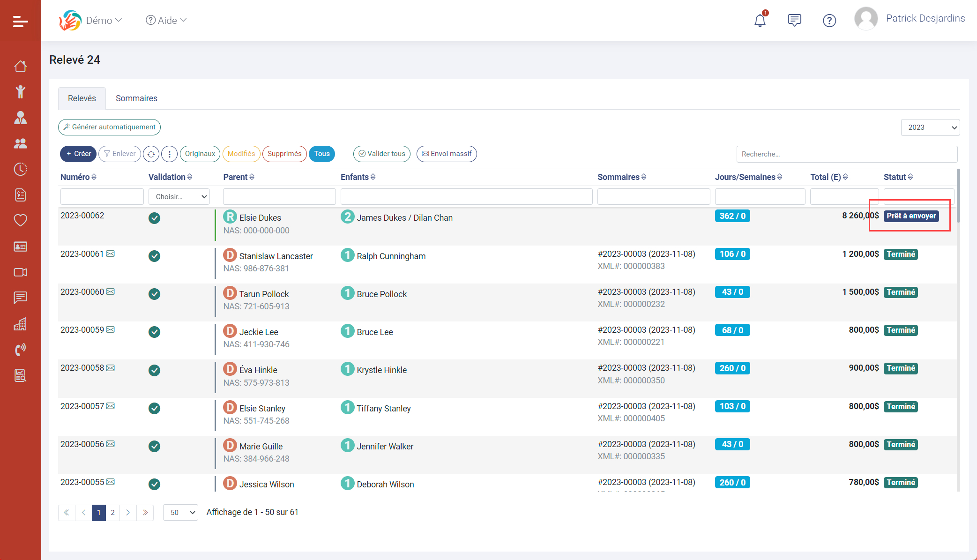Open the chat messages icon in header
Viewport: 977px width, 560px height.
tap(794, 20)
